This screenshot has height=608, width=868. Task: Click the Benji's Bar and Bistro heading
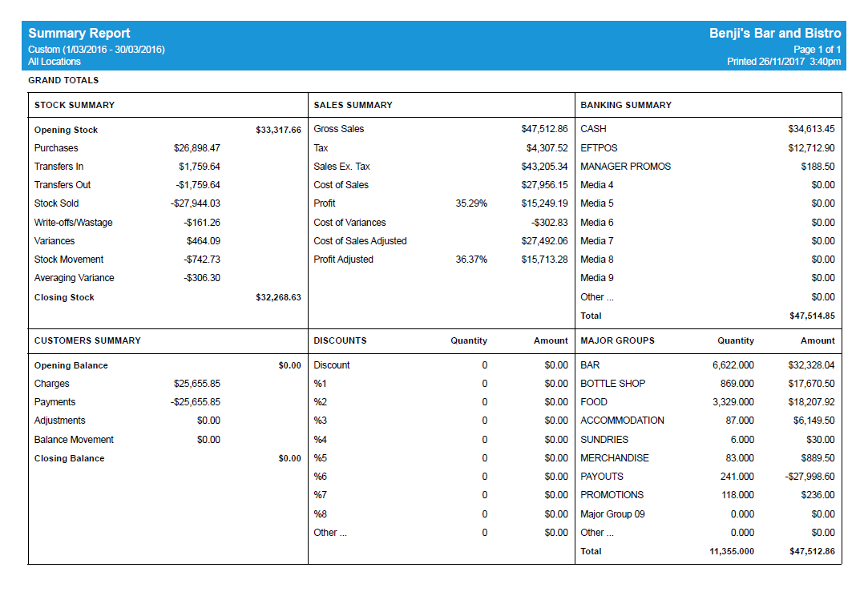click(774, 33)
